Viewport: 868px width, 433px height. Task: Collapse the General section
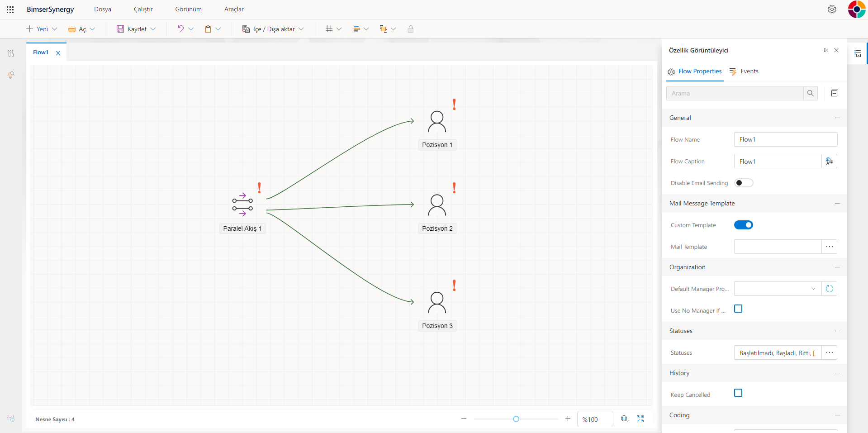(x=837, y=118)
